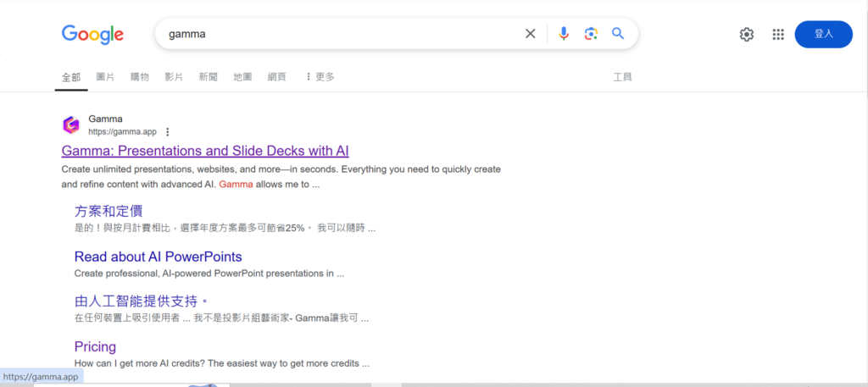Click inside the search field containing gamma
The image size is (868, 387).
[x=339, y=34]
